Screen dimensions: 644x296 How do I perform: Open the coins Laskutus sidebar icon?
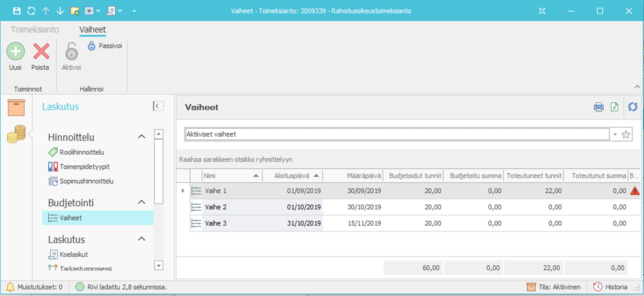coord(16,135)
